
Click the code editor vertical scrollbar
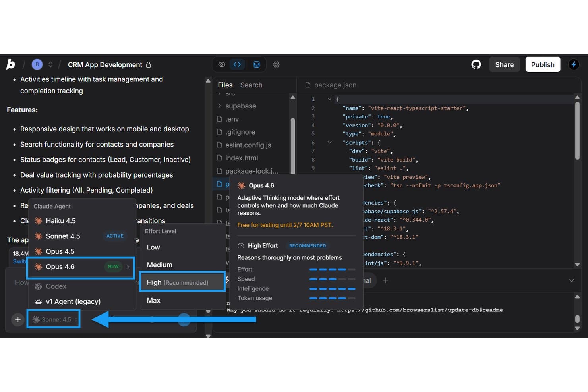point(577,131)
